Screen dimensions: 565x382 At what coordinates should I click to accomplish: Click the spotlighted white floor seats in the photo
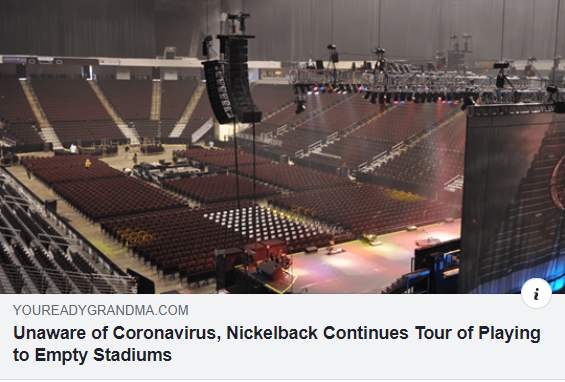click(257, 221)
